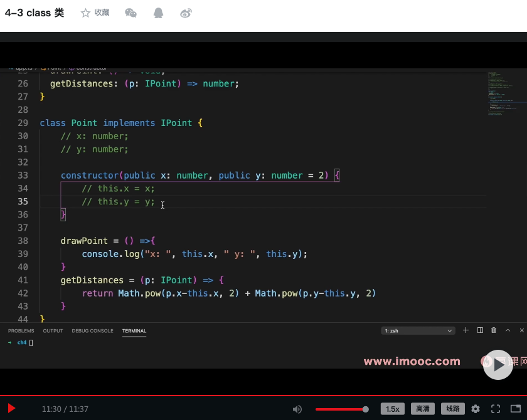Click the 'constructor' keyword on line 33
The image size is (527, 420).
(x=89, y=176)
